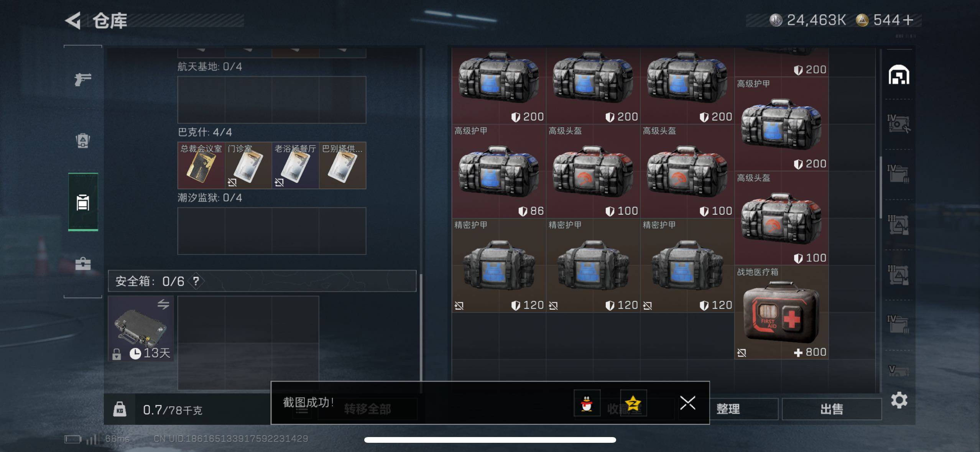Image resolution: width=980 pixels, height=452 pixels.
Task: Add currency with the plus next to 544
Action: coord(908,20)
